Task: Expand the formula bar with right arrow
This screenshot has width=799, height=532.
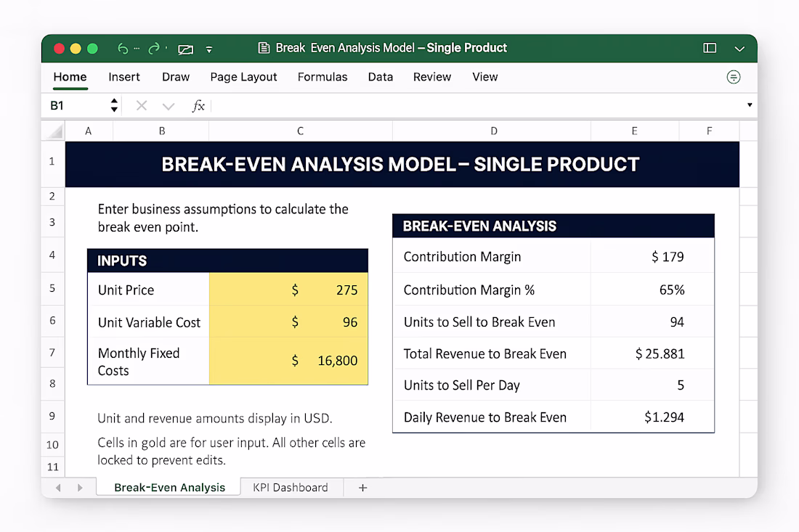Action: [750, 105]
